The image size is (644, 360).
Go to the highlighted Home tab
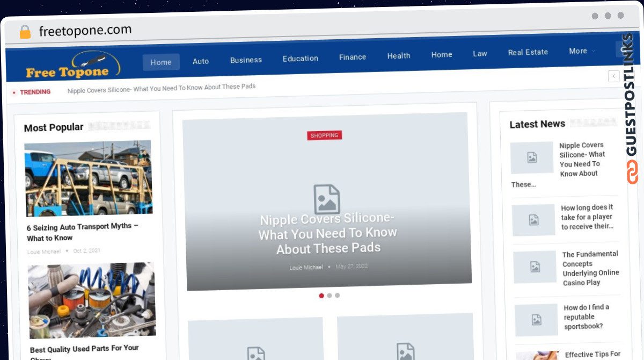click(161, 62)
